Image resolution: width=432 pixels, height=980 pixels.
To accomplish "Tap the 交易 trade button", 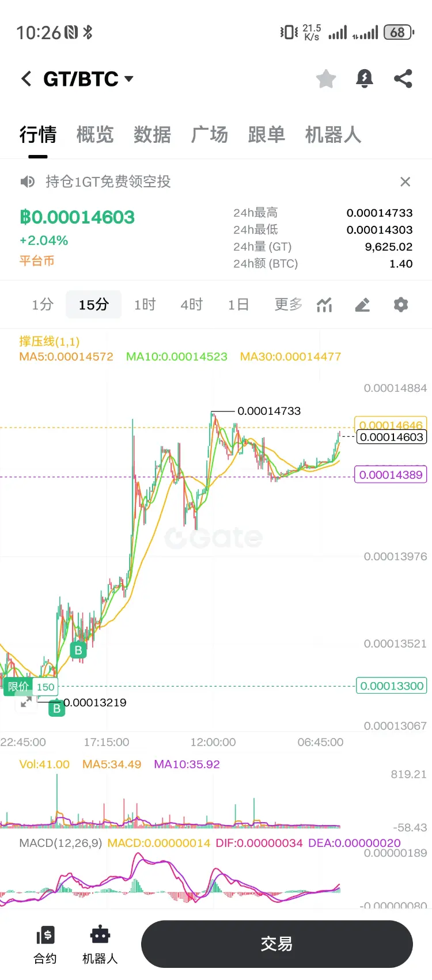I will click(277, 944).
